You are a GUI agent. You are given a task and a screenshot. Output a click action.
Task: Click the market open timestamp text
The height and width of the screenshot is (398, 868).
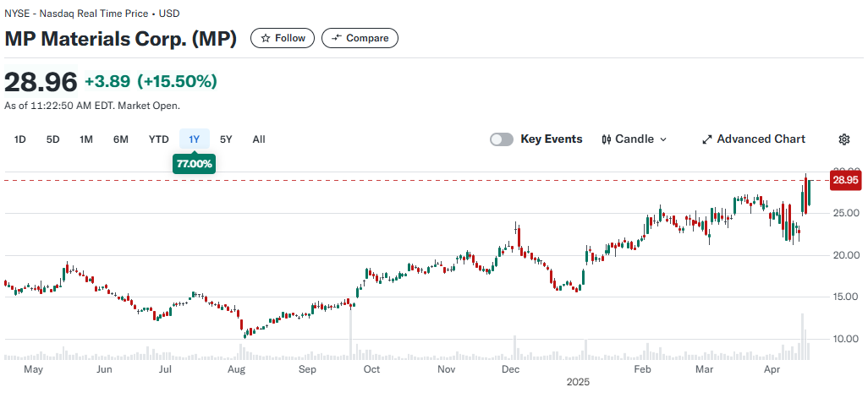92,106
